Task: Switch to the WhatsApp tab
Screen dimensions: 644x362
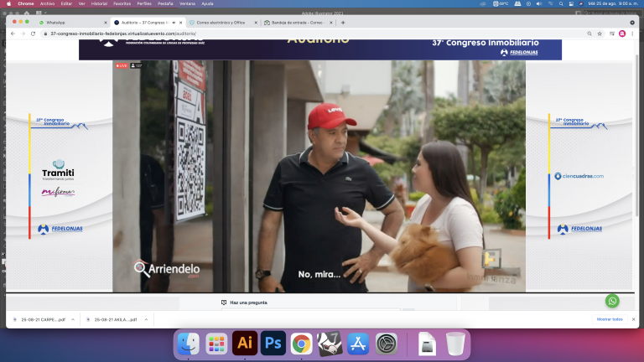Action: click(72, 23)
